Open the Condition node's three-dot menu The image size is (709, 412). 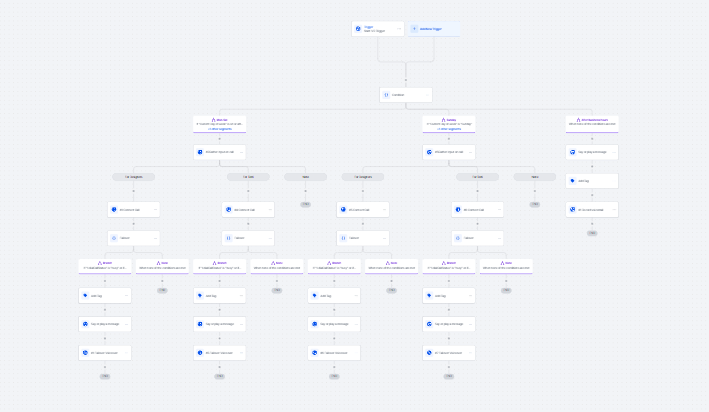tap(427, 95)
